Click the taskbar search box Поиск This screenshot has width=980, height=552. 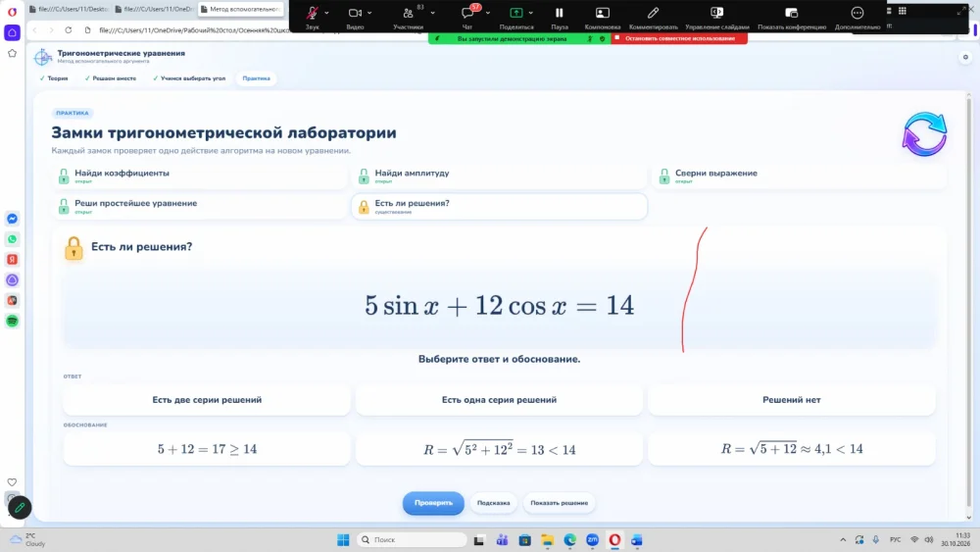[x=412, y=539]
